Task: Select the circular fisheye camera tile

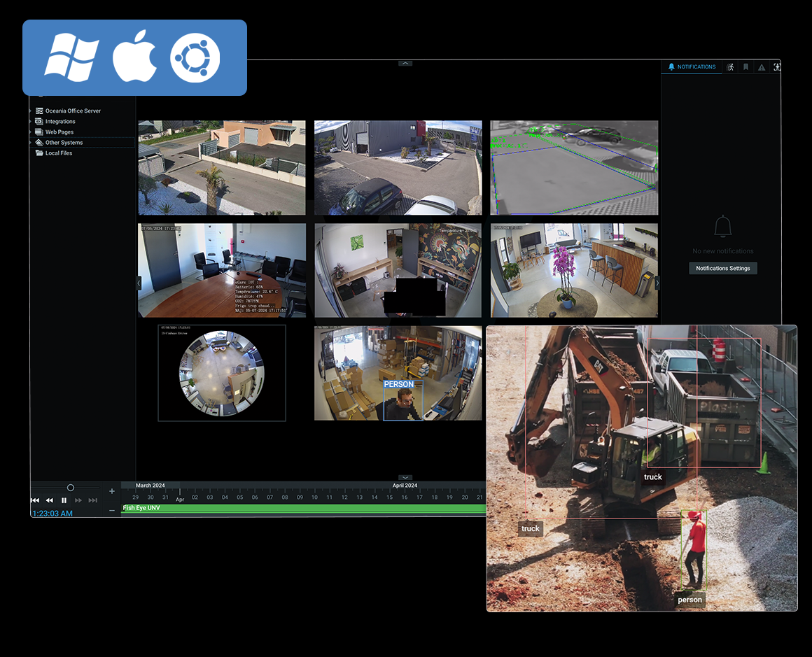Action: tap(222, 373)
